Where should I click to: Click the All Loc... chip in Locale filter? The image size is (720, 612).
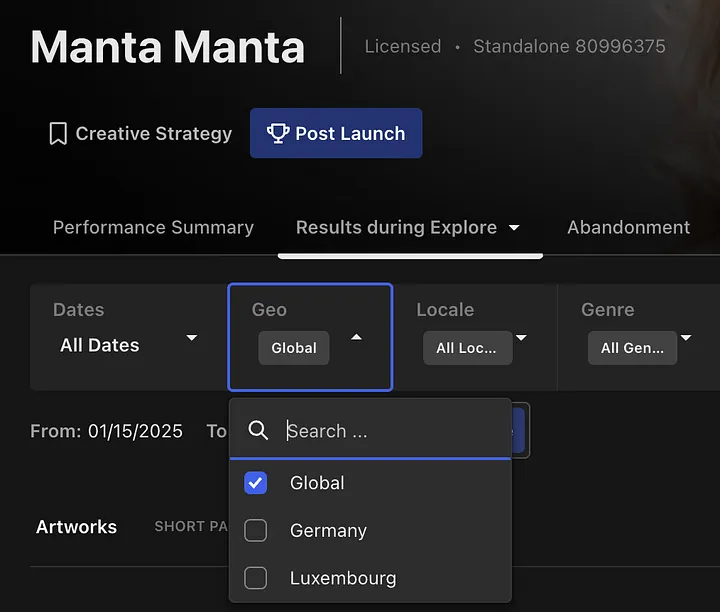click(466, 348)
